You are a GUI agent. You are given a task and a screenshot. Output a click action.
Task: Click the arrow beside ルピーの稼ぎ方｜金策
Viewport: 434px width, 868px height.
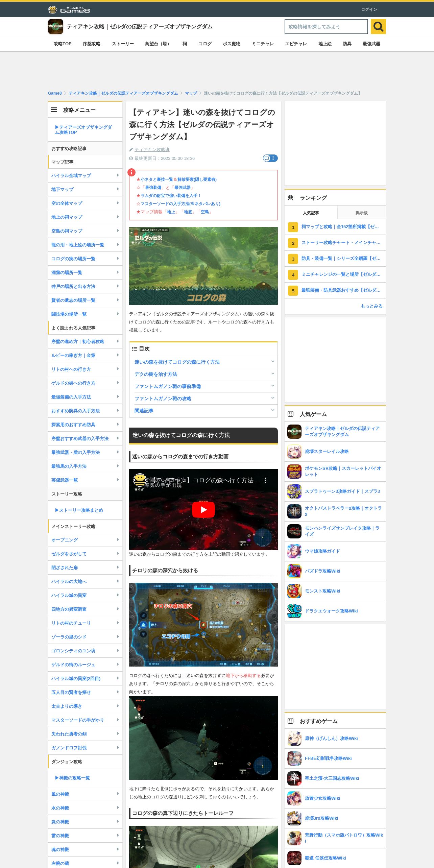point(118,355)
